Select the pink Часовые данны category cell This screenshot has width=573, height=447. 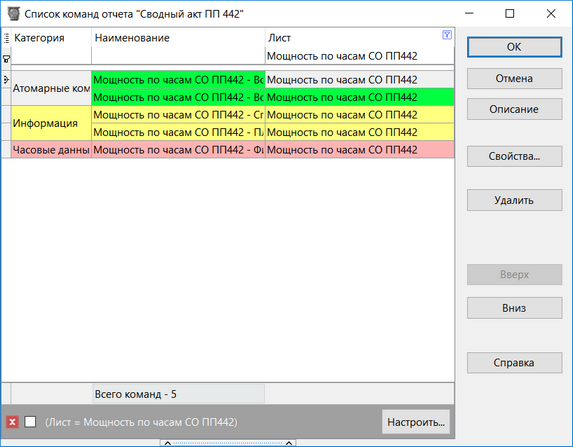tap(51, 149)
